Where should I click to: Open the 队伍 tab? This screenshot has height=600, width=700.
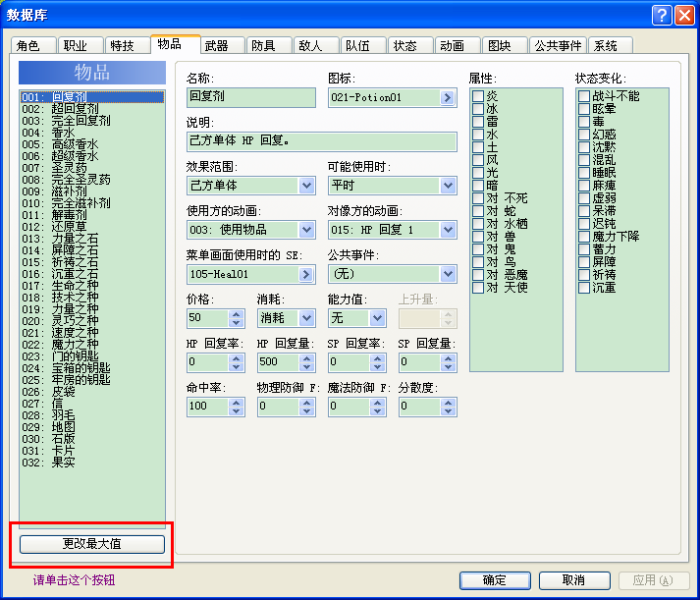(x=363, y=45)
